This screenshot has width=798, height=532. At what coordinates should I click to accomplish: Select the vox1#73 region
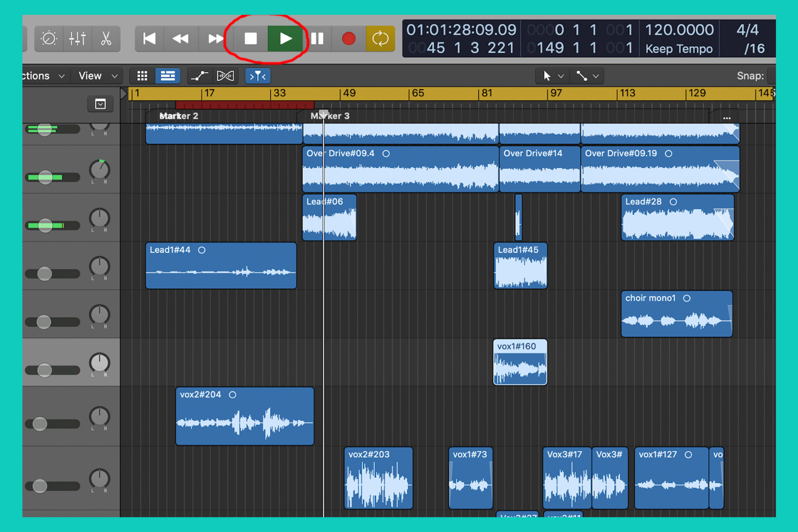(470, 478)
